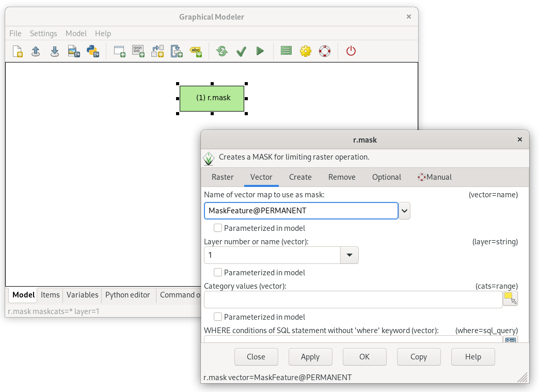Tick Parameterized in model under category values
Viewport: 539px width, 392px height.
[x=217, y=317]
